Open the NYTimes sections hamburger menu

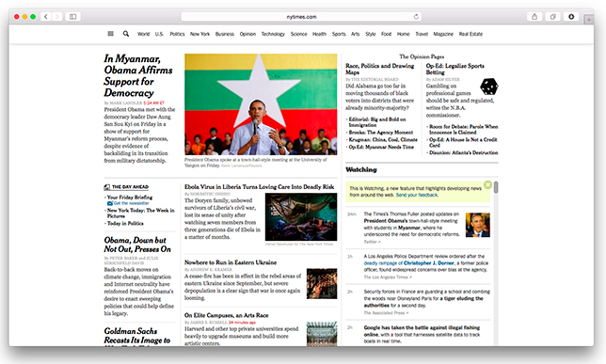(x=110, y=34)
